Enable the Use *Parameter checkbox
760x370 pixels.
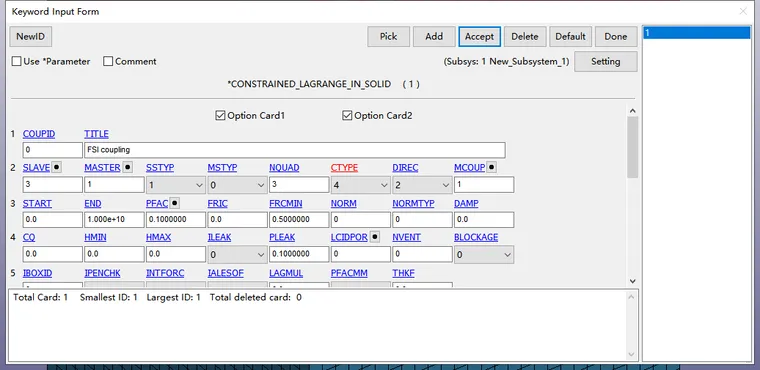(16, 62)
